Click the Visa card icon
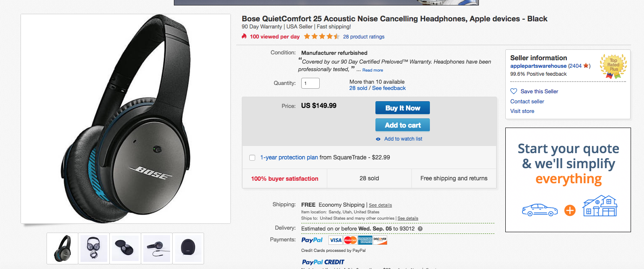 click(x=335, y=240)
